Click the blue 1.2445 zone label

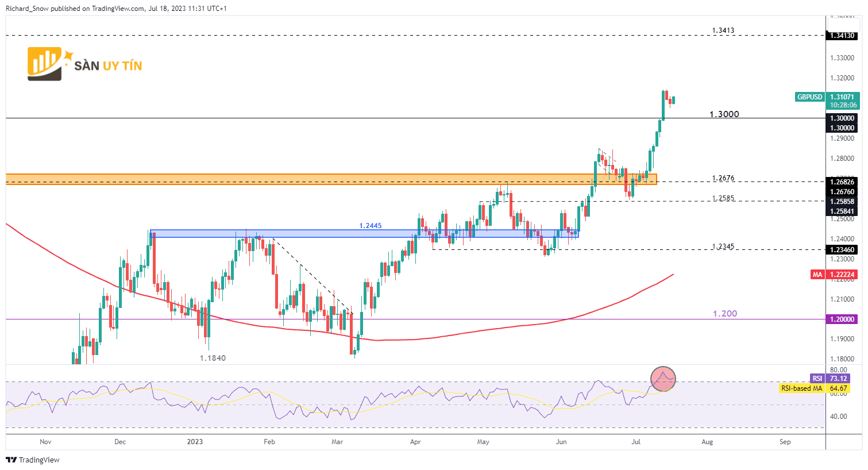pos(371,226)
